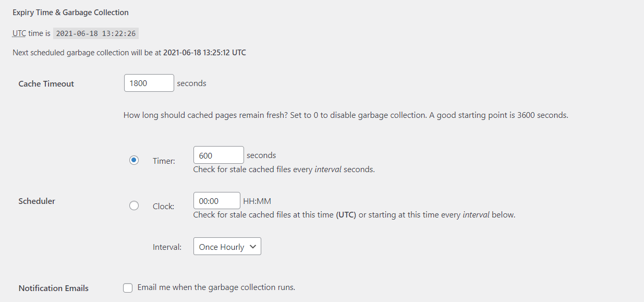Click inside the Cache Timeout seconds field

[149, 82]
